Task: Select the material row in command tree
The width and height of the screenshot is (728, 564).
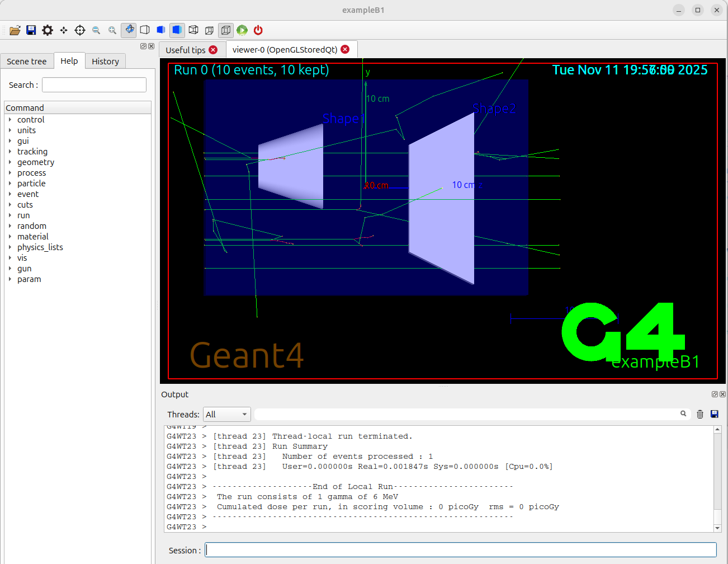Action: pyautogui.click(x=78, y=237)
